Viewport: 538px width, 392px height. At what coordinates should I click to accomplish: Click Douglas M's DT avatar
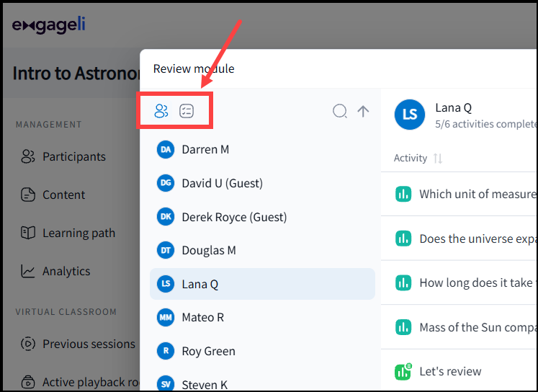(x=166, y=250)
